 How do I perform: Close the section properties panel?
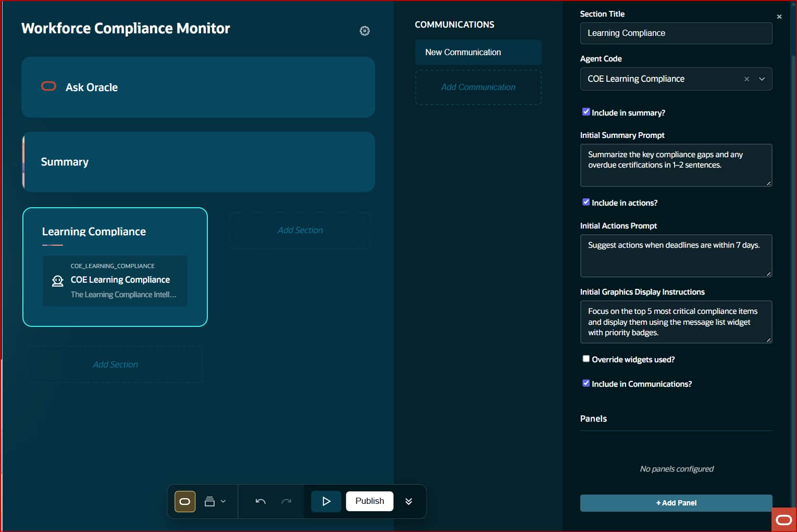click(779, 17)
